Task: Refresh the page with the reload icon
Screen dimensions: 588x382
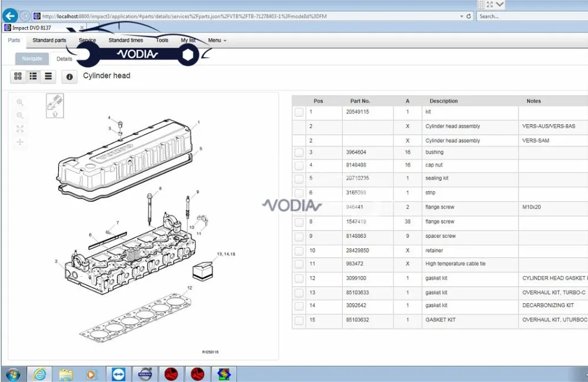Action: click(x=469, y=16)
